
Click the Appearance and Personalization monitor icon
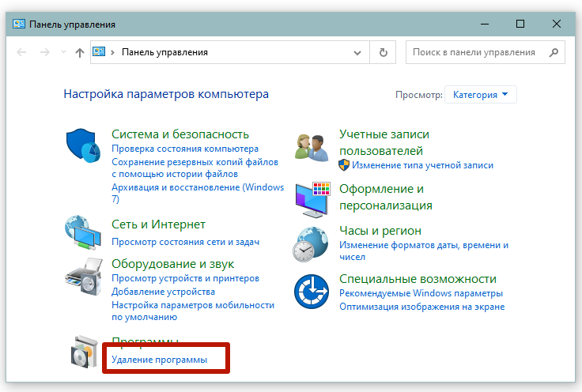[312, 199]
